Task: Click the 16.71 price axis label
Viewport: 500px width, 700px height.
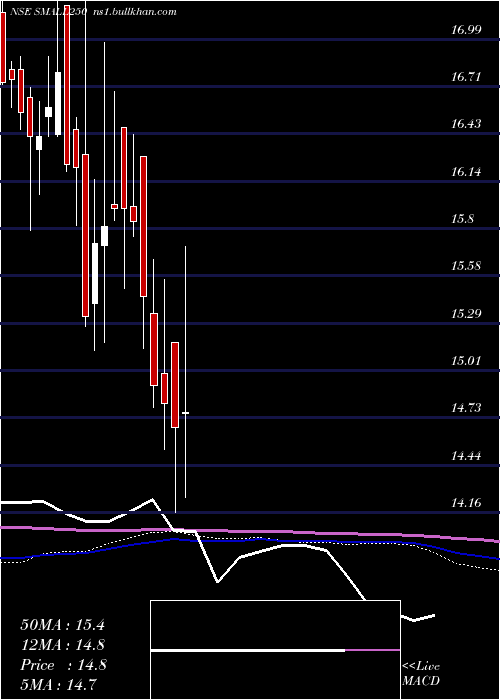Action: tap(466, 77)
